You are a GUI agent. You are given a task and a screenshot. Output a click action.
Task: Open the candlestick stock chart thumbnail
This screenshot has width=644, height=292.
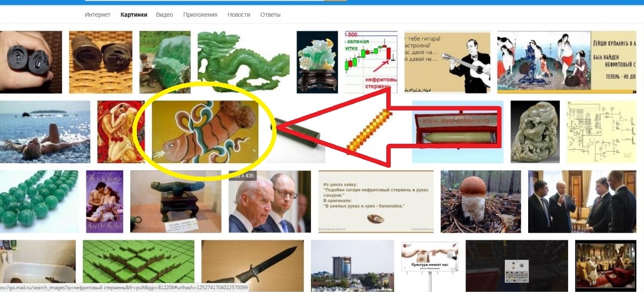pyautogui.click(x=371, y=62)
